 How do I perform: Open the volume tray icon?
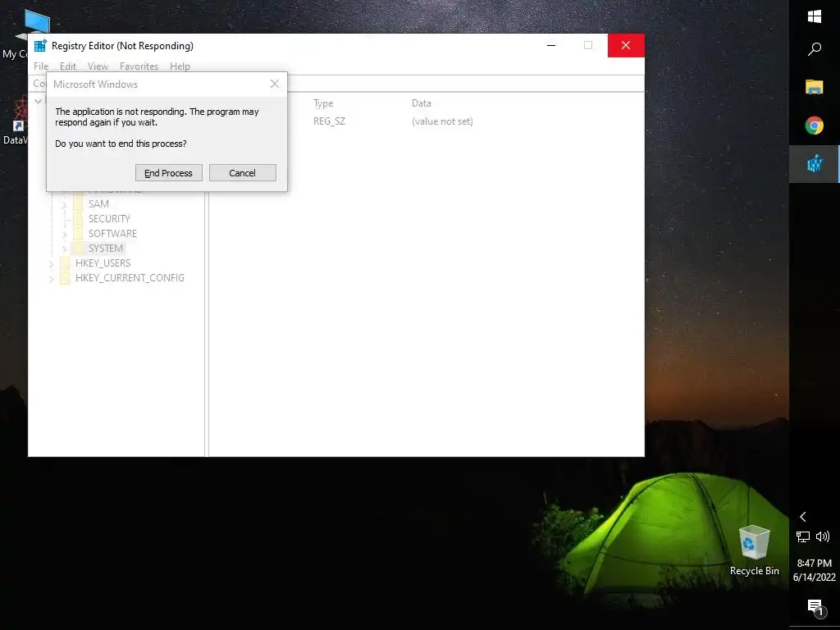coord(822,536)
